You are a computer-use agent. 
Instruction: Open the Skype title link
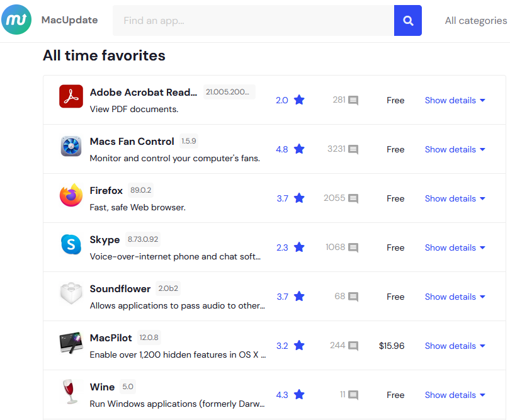(105, 240)
